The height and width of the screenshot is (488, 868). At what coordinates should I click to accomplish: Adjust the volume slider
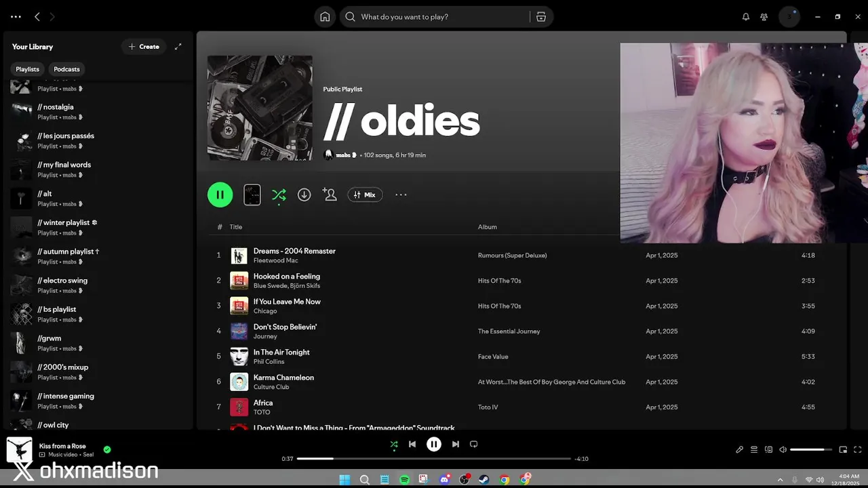coord(810,449)
